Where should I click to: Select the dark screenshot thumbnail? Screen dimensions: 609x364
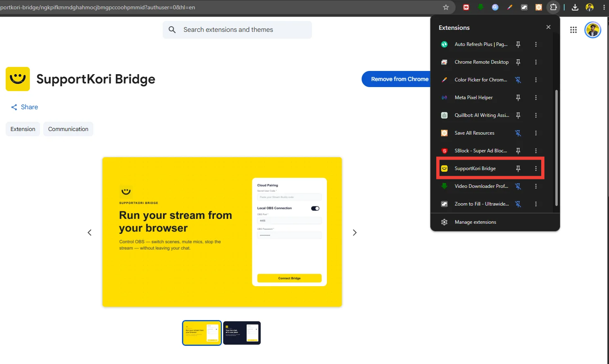(x=242, y=333)
